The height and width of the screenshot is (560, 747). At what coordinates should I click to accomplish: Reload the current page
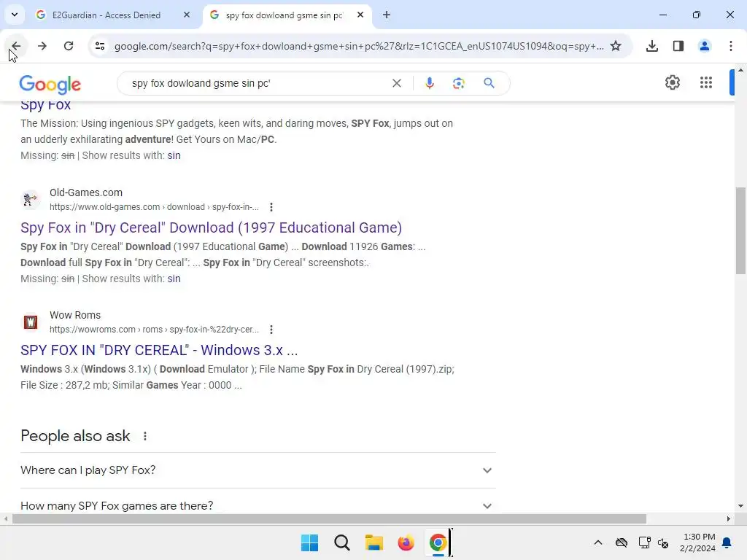(69, 46)
